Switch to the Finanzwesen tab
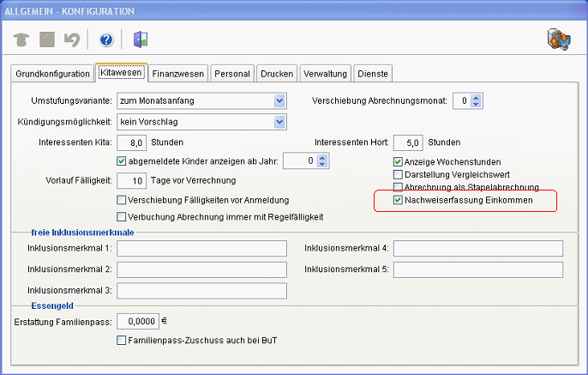 [179, 74]
